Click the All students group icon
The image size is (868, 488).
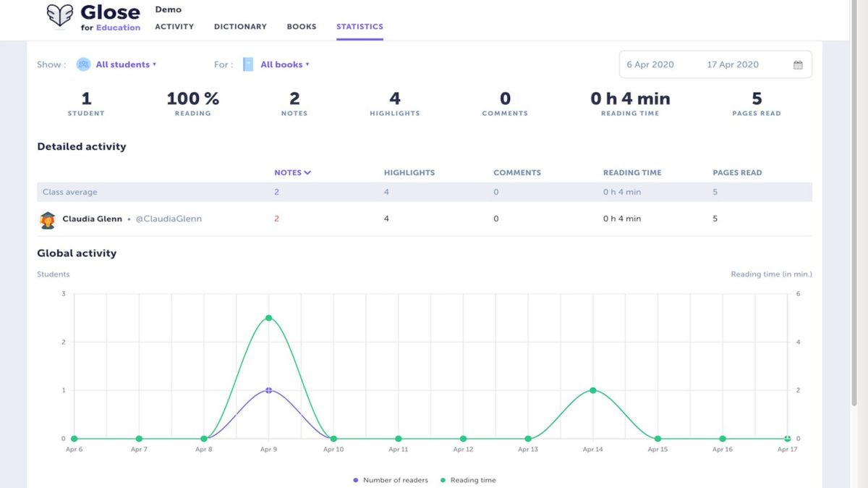(x=83, y=64)
